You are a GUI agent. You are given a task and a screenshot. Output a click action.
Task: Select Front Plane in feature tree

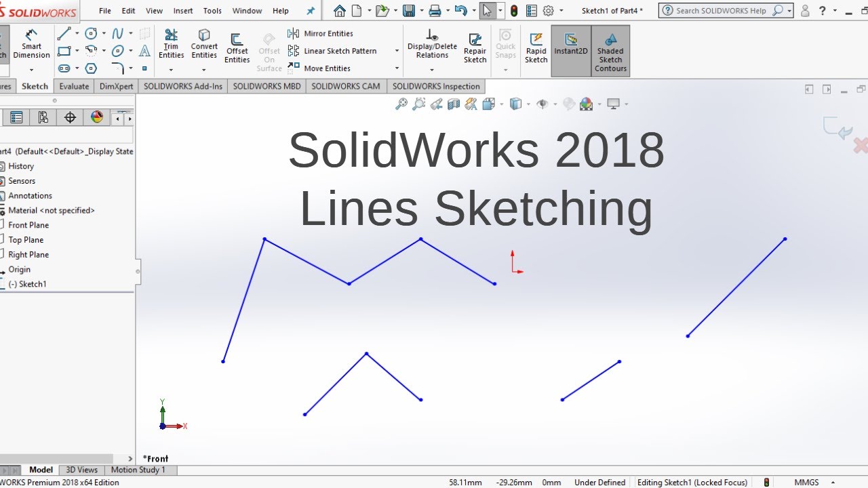click(28, 225)
